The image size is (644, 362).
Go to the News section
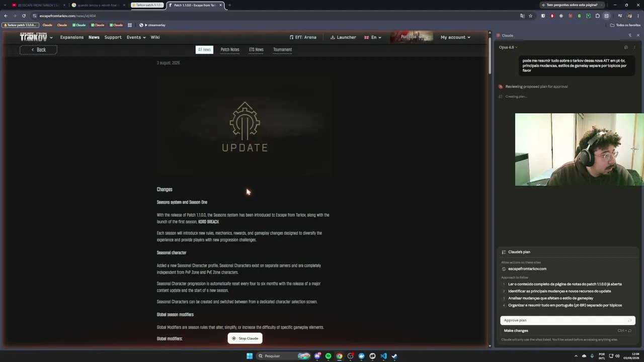(94, 37)
